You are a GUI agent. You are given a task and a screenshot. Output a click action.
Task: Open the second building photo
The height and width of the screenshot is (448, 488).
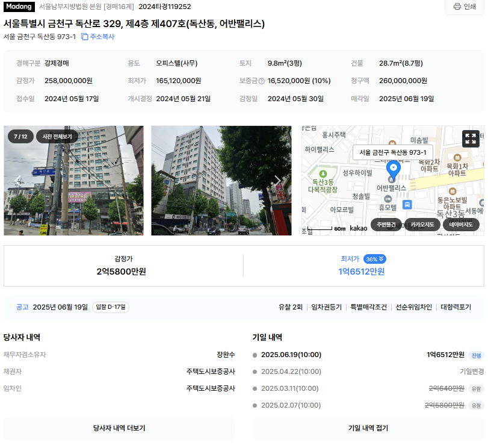tap(221, 181)
